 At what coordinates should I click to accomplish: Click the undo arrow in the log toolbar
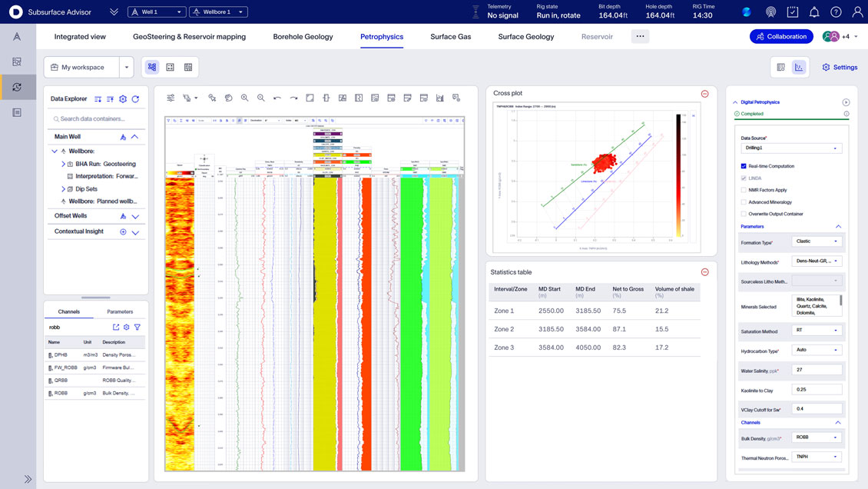point(277,98)
